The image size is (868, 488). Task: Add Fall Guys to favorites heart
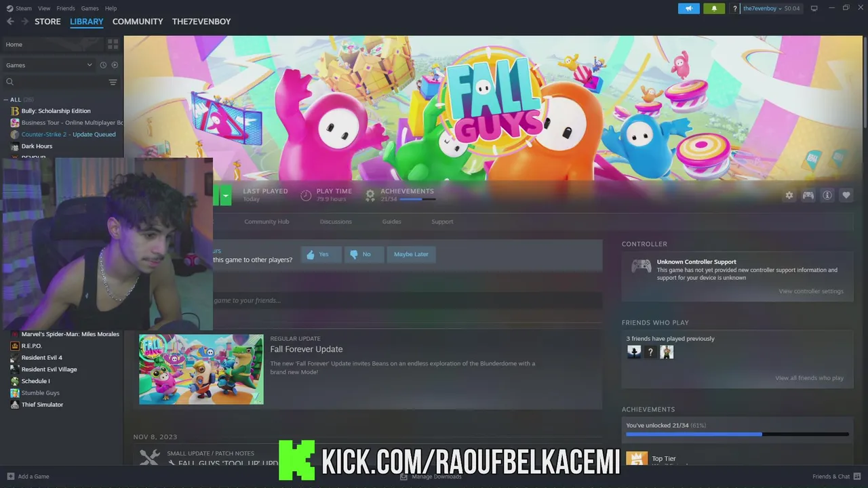click(846, 195)
